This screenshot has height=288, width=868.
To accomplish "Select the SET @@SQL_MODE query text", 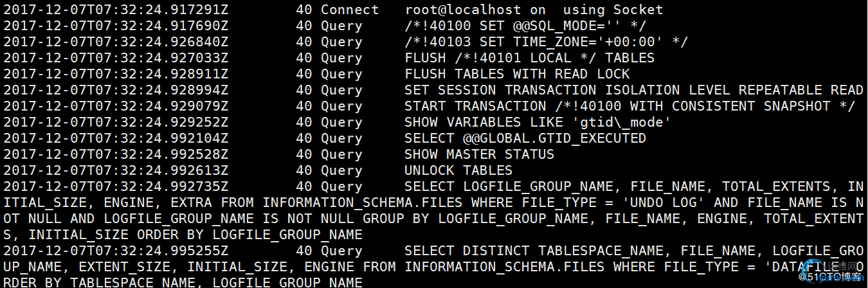I will (x=525, y=26).
